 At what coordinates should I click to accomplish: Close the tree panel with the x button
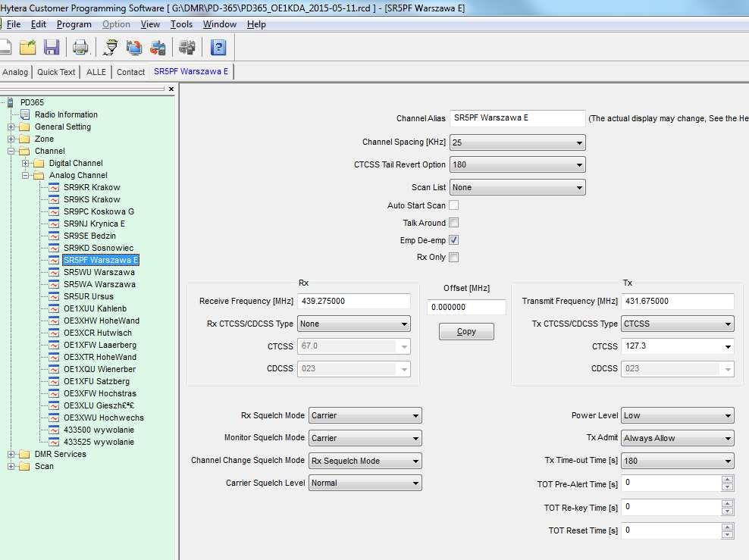pyautogui.click(x=171, y=89)
